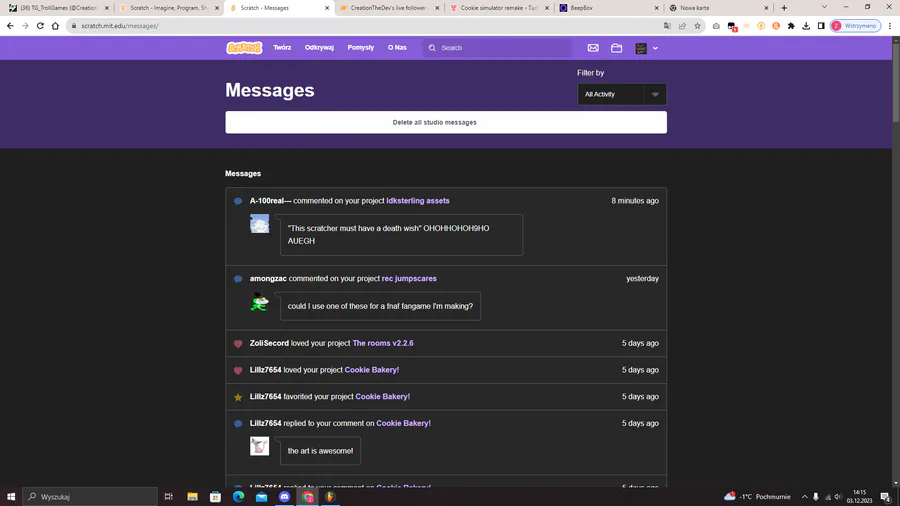
Task: Open the tab search chevron in title bar
Action: [824, 7]
